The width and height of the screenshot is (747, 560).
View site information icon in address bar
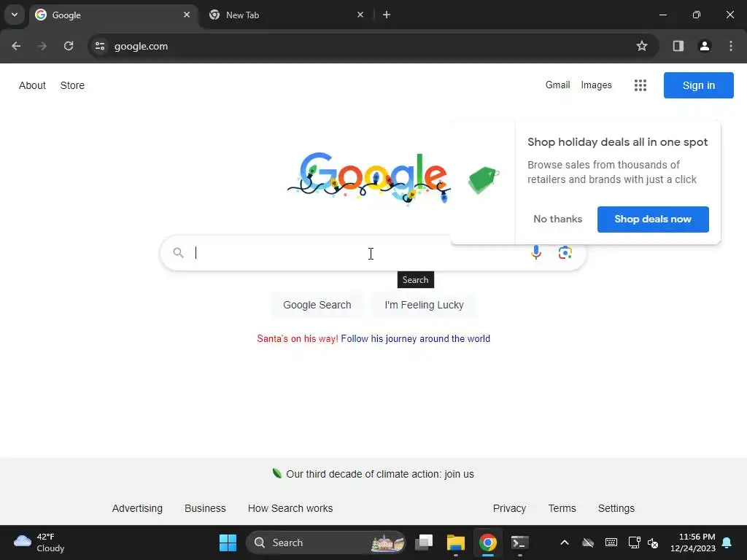tap(100, 46)
